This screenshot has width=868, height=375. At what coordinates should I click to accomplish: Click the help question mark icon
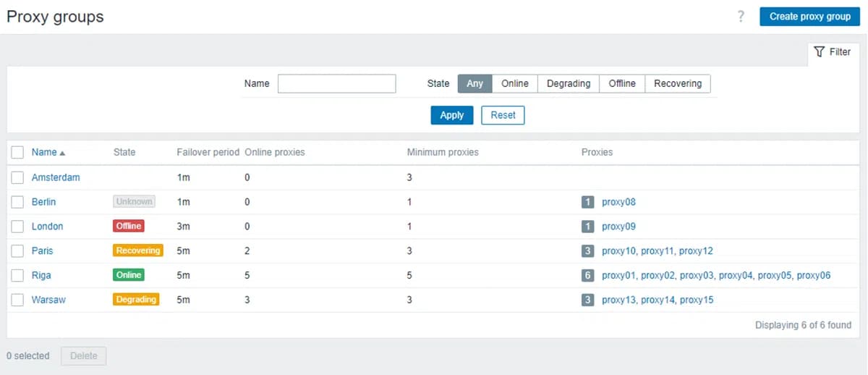click(x=741, y=17)
